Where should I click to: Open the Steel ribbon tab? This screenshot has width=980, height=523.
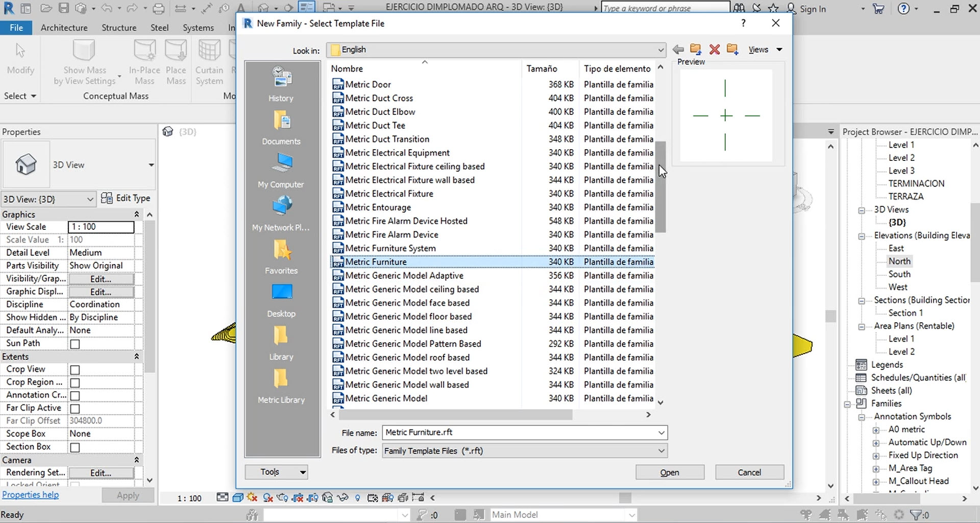coord(160,28)
